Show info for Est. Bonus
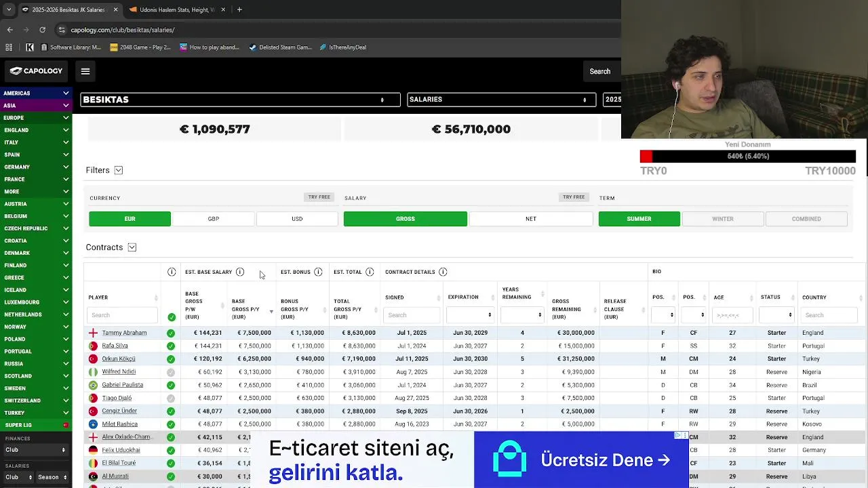 click(318, 272)
